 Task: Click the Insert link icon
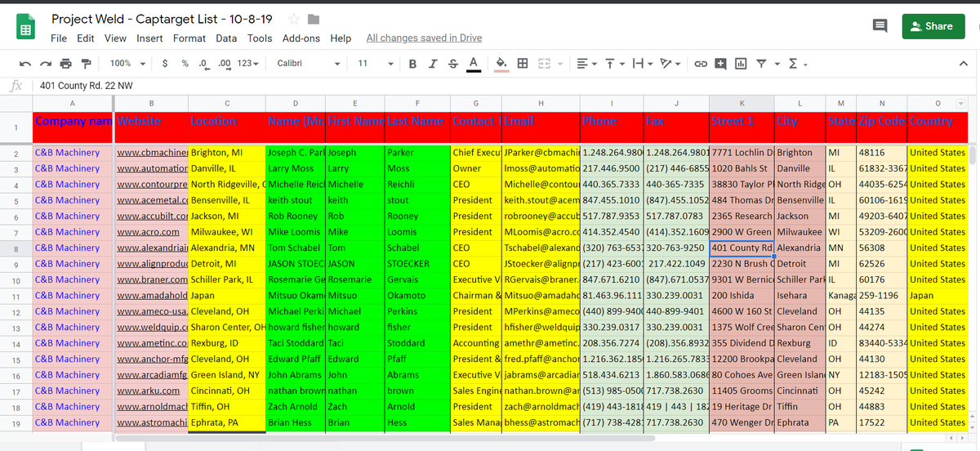[701, 64]
